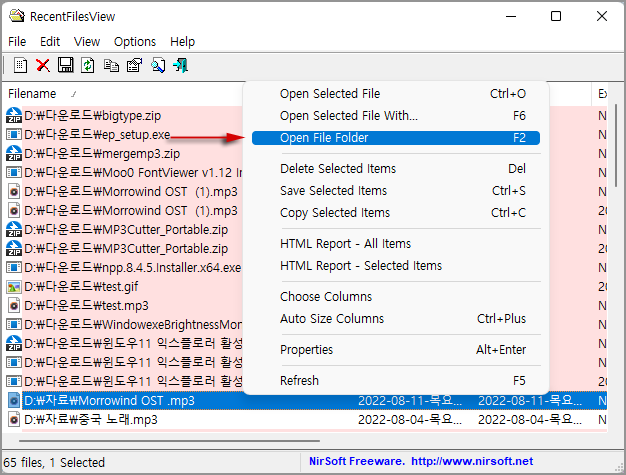Maximize the RecentFilesView window
The width and height of the screenshot is (626, 475).
556,16
